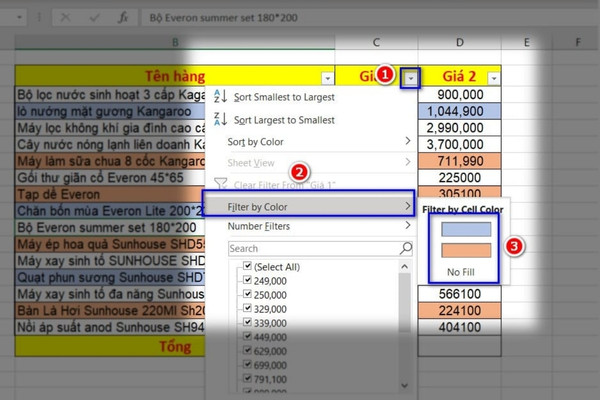Open Giá 1 column filter dropdown
This screenshot has width=600, height=400.
click(x=411, y=78)
